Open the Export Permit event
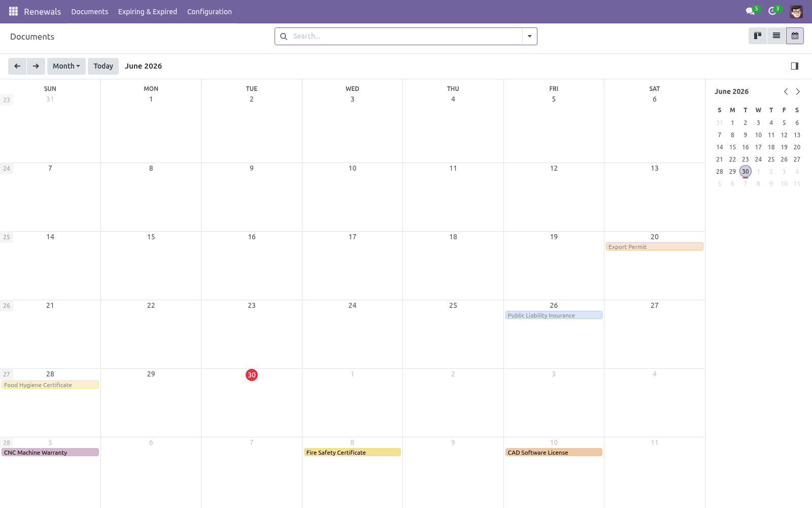The height and width of the screenshot is (508, 812). click(x=654, y=247)
